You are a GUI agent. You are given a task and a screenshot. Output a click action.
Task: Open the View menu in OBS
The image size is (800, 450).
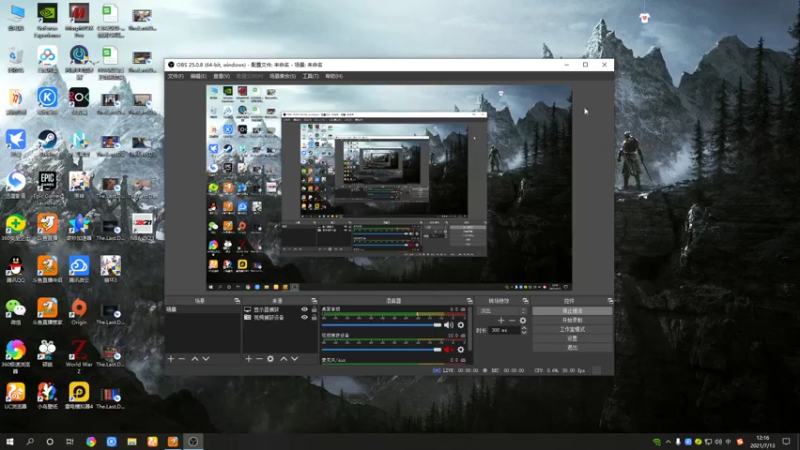[221, 76]
